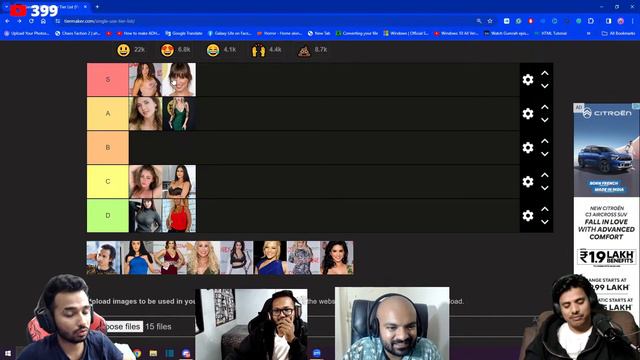Move S tier row down with chevron
640x360 pixels.
(544, 86)
